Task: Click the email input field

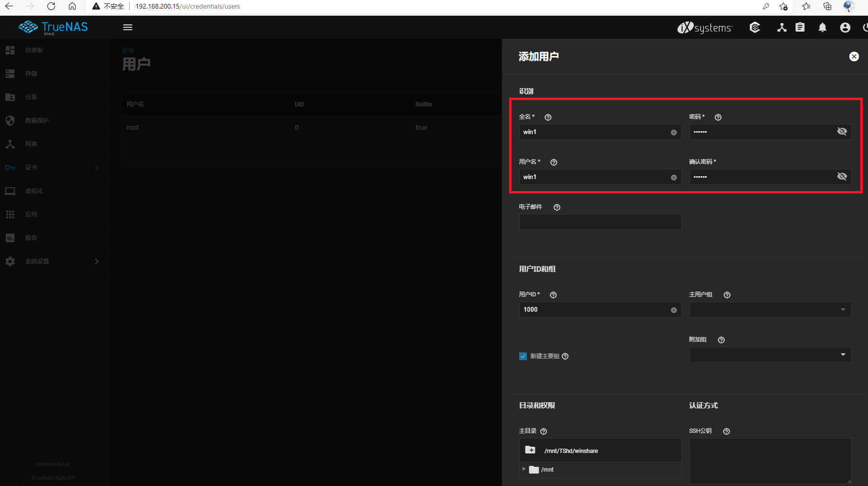Action: (x=600, y=222)
